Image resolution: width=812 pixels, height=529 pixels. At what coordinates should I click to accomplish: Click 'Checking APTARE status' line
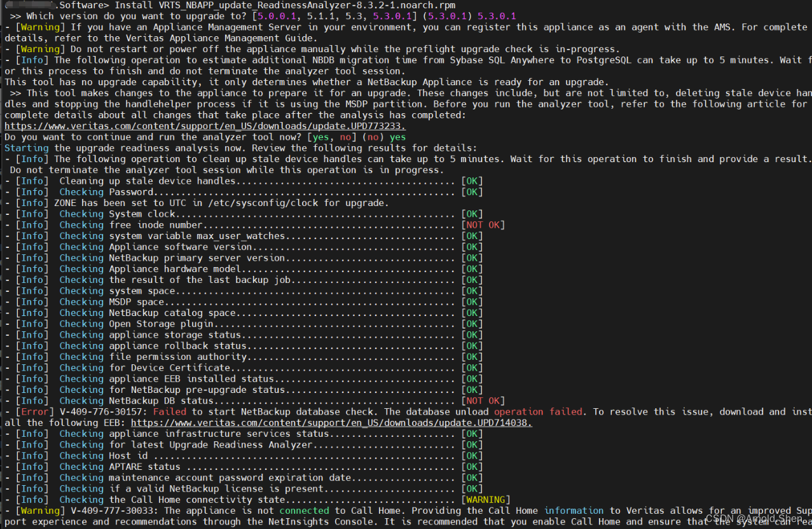tap(244, 467)
